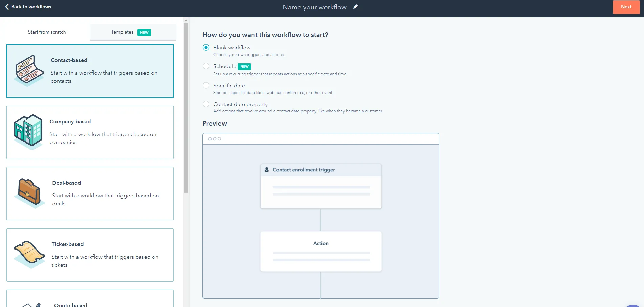Switch to the Start from scratch tab
This screenshot has width=644, height=307.
point(47,32)
